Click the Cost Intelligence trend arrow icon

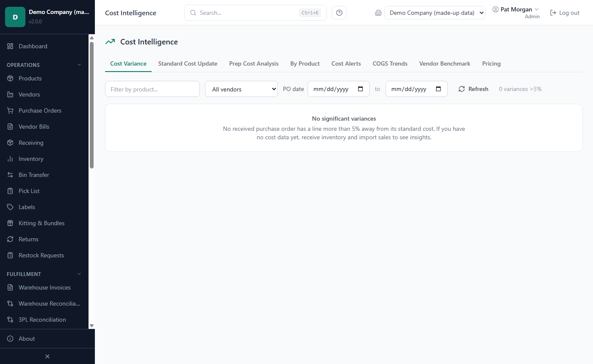coord(110,41)
